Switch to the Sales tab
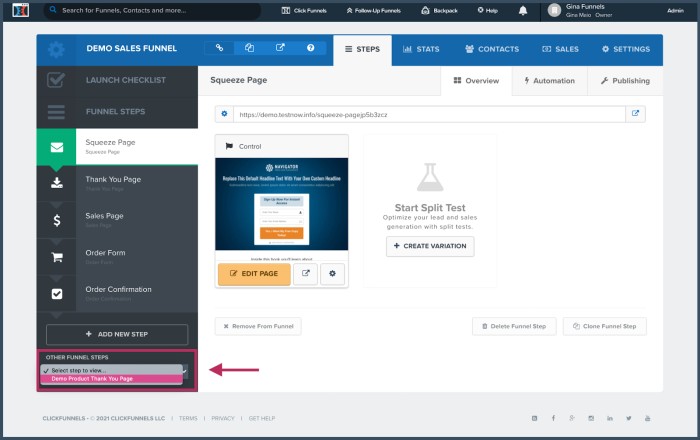 pyautogui.click(x=560, y=50)
